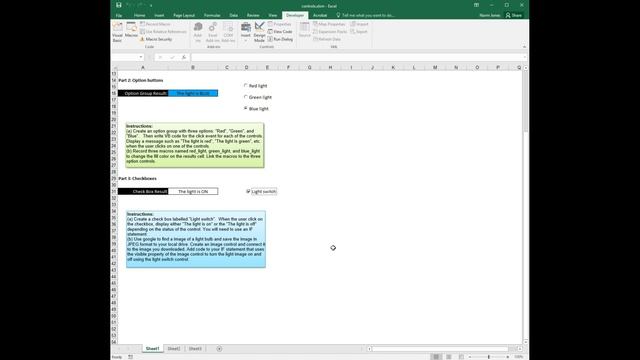The image size is (640, 360).
Task: Switch to the Page Layout tab
Action: click(184, 15)
